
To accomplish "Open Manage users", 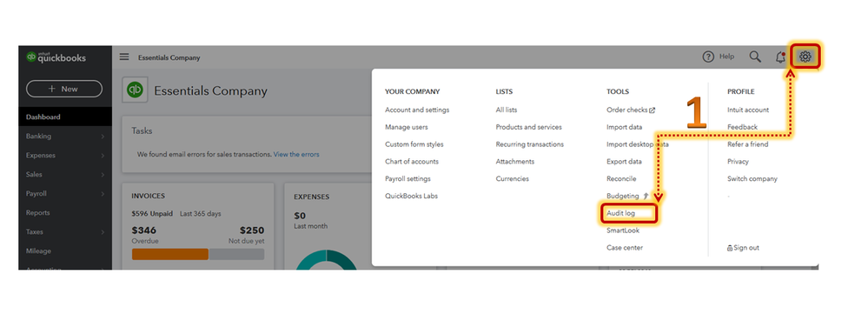I will coord(407,127).
